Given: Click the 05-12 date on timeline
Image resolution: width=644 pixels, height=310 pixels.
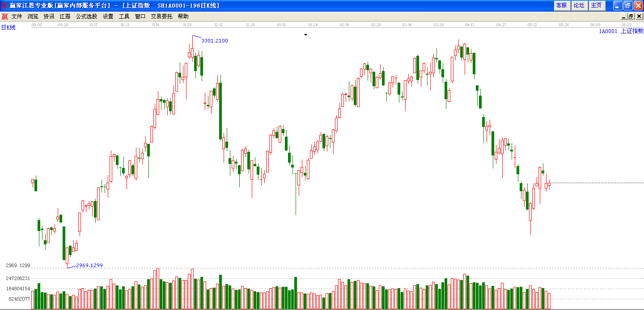Looking at the screenshot, I should pos(532,25).
